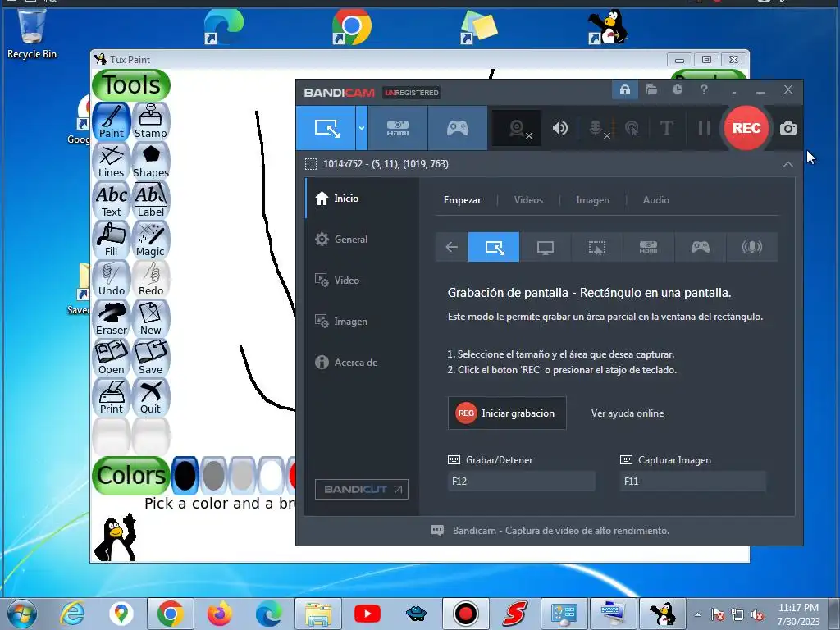Click the back arrow in mode selector
Image resolution: width=840 pixels, height=630 pixels.
(x=452, y=247)
